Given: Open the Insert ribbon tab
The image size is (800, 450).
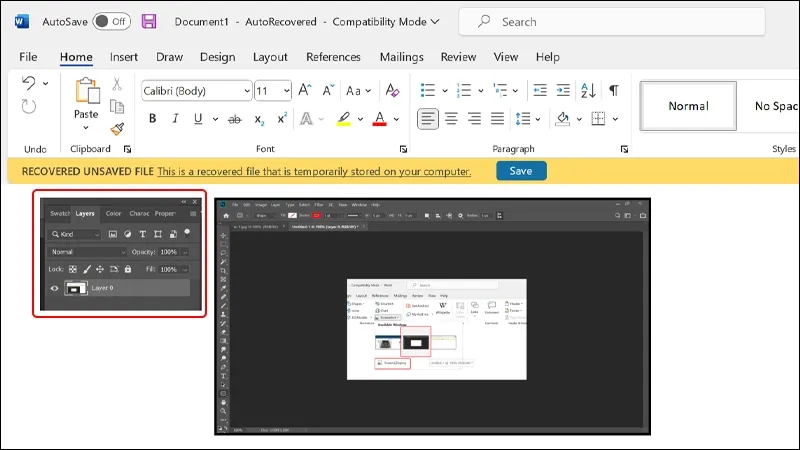Looking at the screenshot, I should (x=124, y=57).
